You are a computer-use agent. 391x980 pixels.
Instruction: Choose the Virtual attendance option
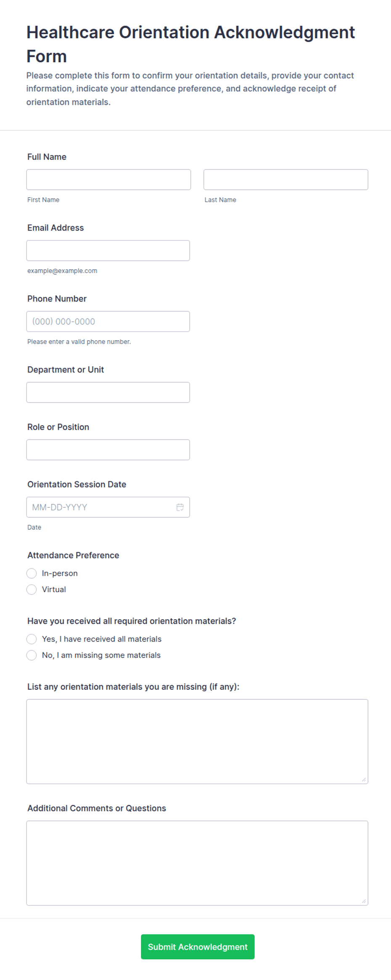pyautogui.click(x=32, y=590)
